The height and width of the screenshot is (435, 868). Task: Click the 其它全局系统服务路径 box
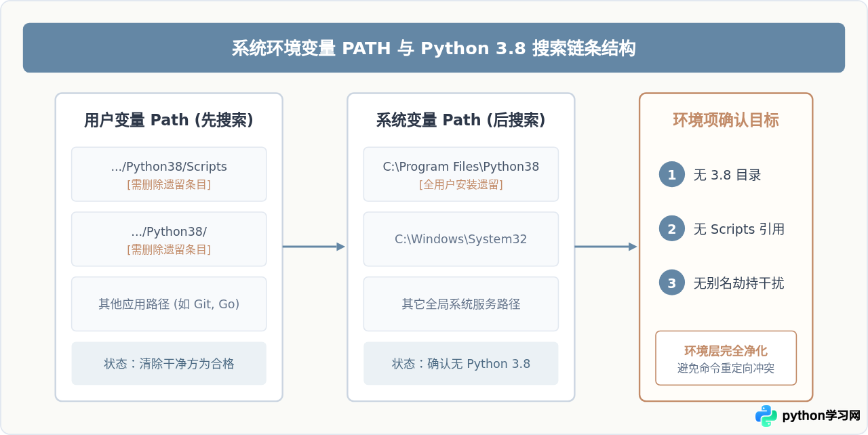coord(461,304)
